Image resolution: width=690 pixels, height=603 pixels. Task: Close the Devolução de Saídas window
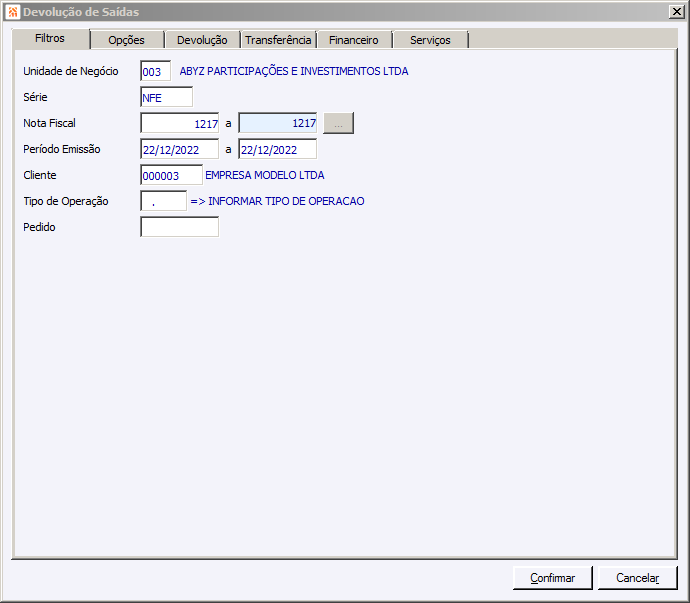(676, 12)
